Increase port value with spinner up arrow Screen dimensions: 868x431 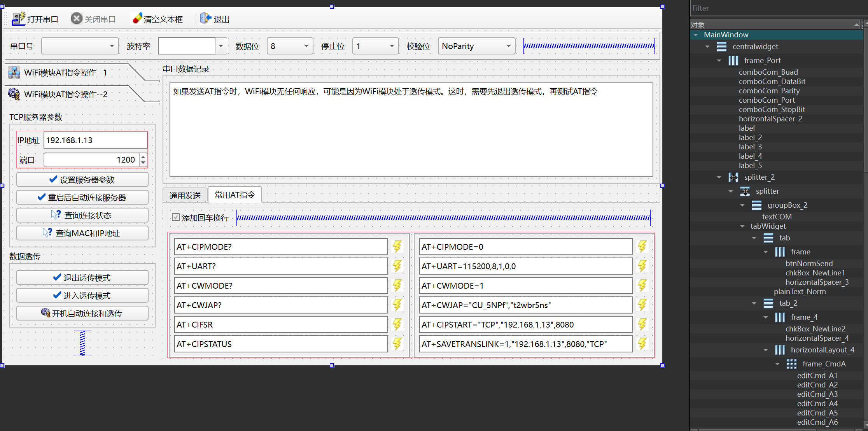(x=143, y=157)
